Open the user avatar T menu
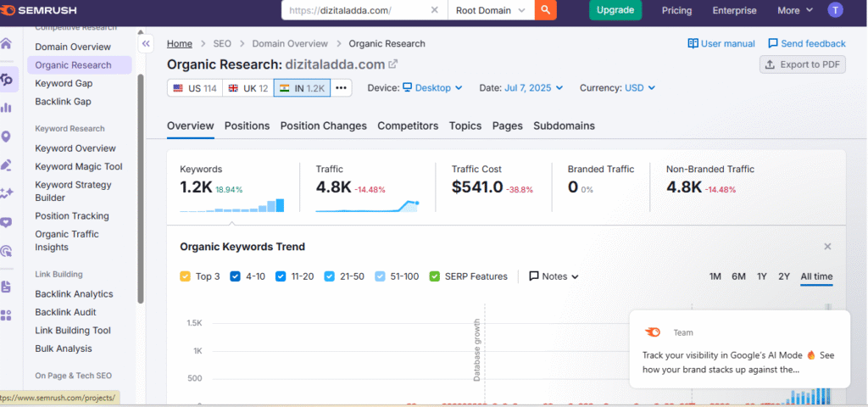This screenshot has width=868, height=407. tap(835, 10)
